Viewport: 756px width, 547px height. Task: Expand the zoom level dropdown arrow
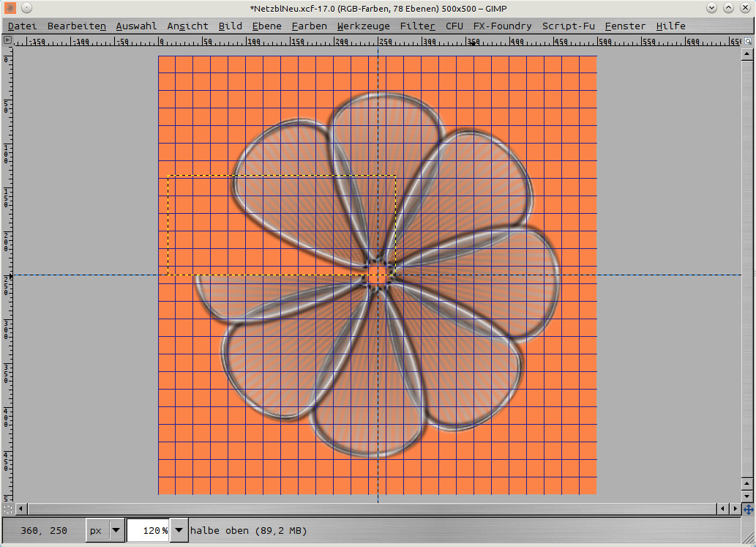coord(178,530)
